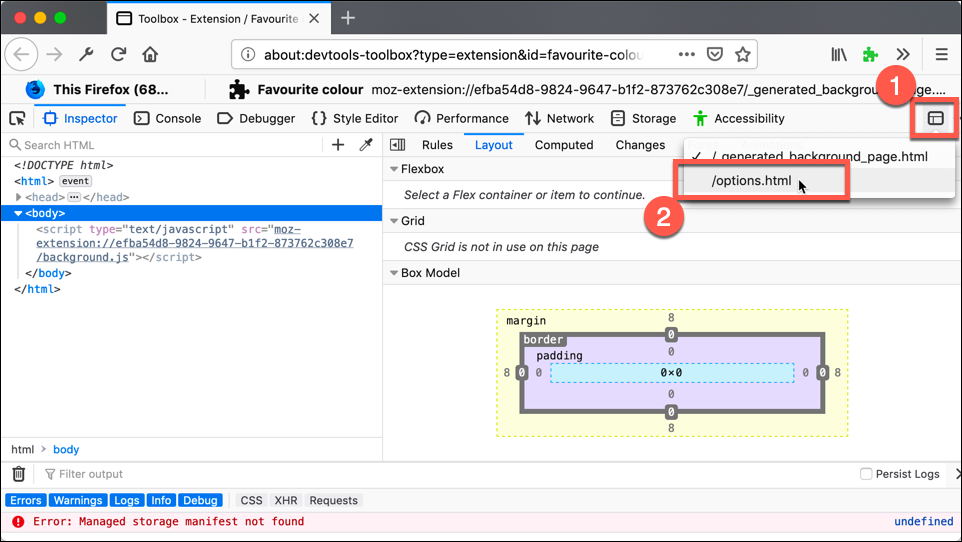Go forward with the browser forward arrow
The height and width of the screenshot is (542, 962).
pos(55,55)
